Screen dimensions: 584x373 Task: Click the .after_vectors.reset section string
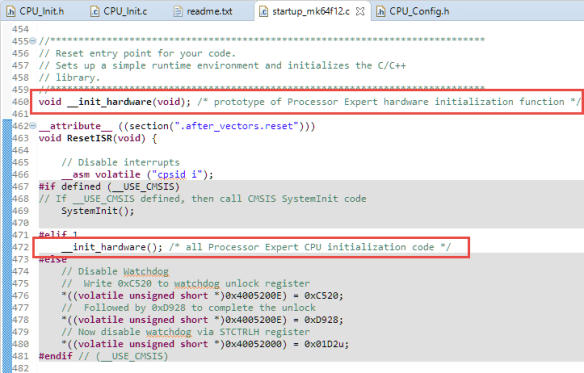tap(237, 126)
